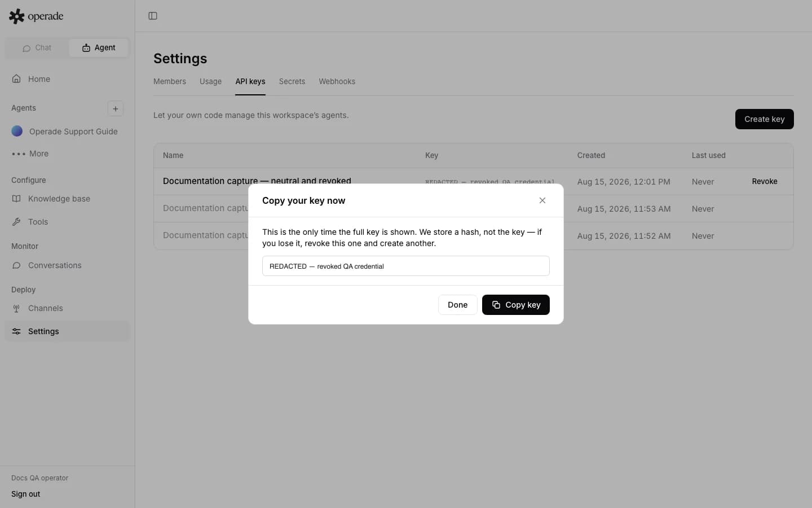Select the API keys tab
812x508 pixels.
(250, 81)
